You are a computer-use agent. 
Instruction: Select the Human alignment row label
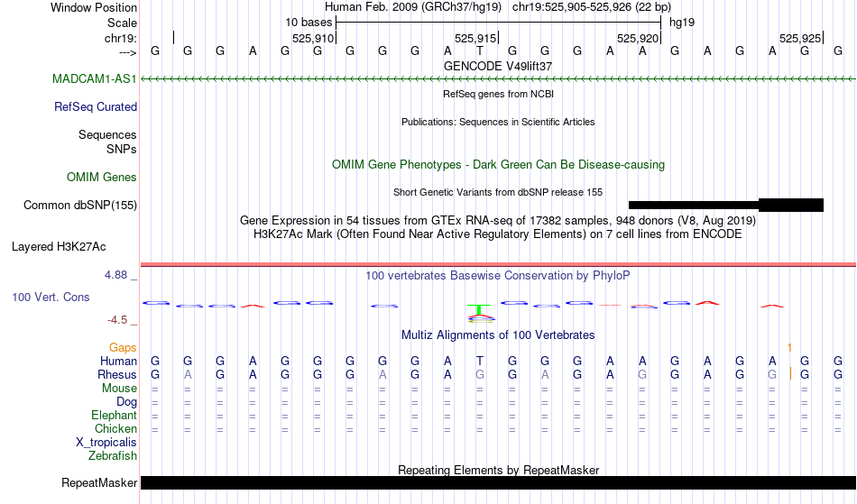point(118,361)
